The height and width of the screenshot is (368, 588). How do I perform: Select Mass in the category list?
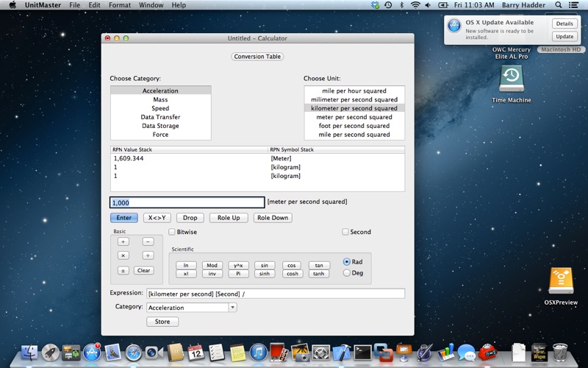pyautogui.click(x=160, y=99)
